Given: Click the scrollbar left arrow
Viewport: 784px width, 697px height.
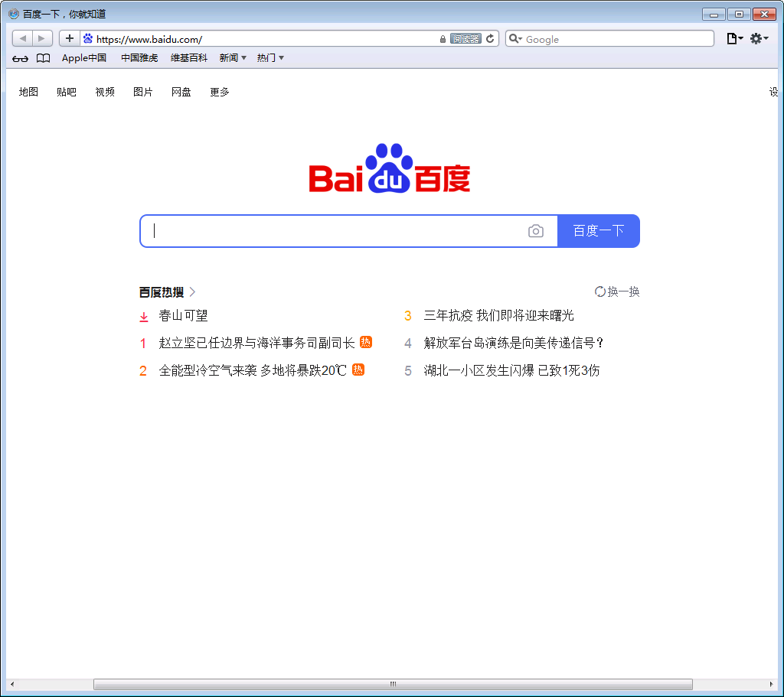Looking at the screenshot, I should pos(12,684).
